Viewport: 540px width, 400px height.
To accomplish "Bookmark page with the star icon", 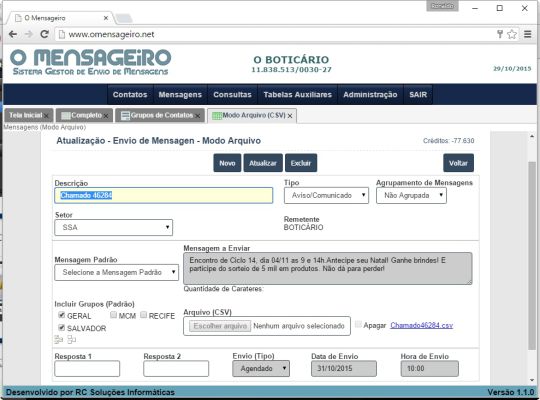I will [x=512, y=34].
